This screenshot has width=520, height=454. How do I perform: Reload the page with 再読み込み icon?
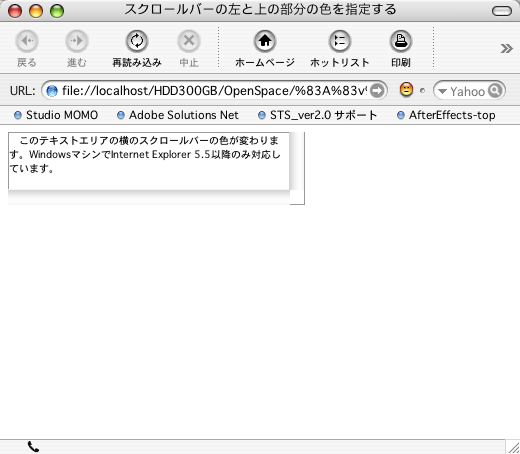[x=137, y=41]
